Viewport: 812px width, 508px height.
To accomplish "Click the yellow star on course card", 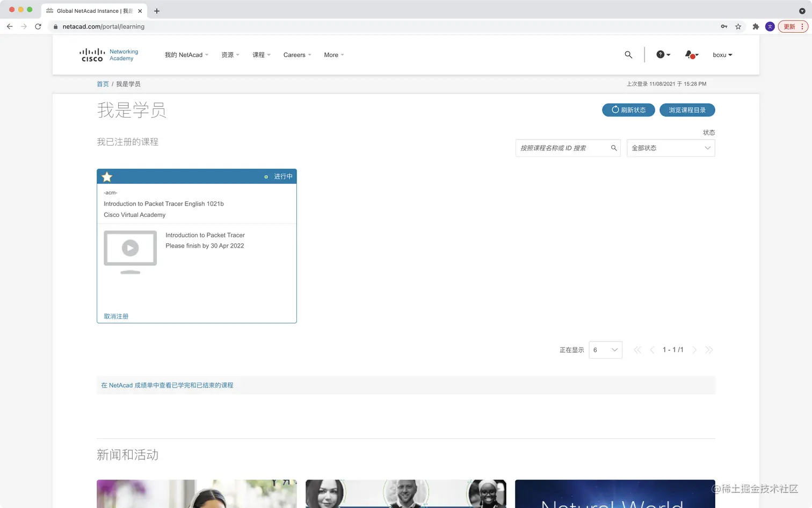I will (x=107, y=177).
